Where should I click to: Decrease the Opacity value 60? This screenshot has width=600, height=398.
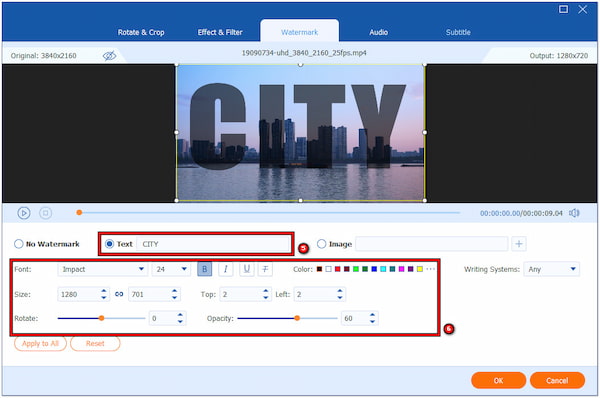click(x=372, y=321)
